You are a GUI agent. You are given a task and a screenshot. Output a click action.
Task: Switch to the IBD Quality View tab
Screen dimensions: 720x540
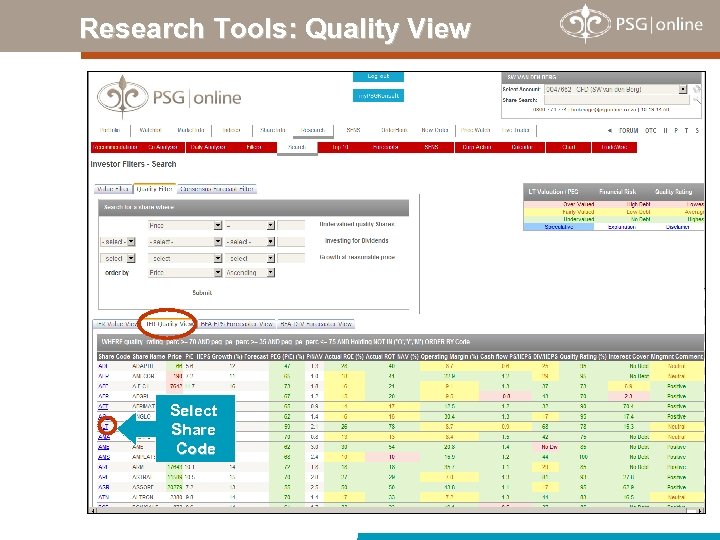pyautogui.click(x=168, y=324)
